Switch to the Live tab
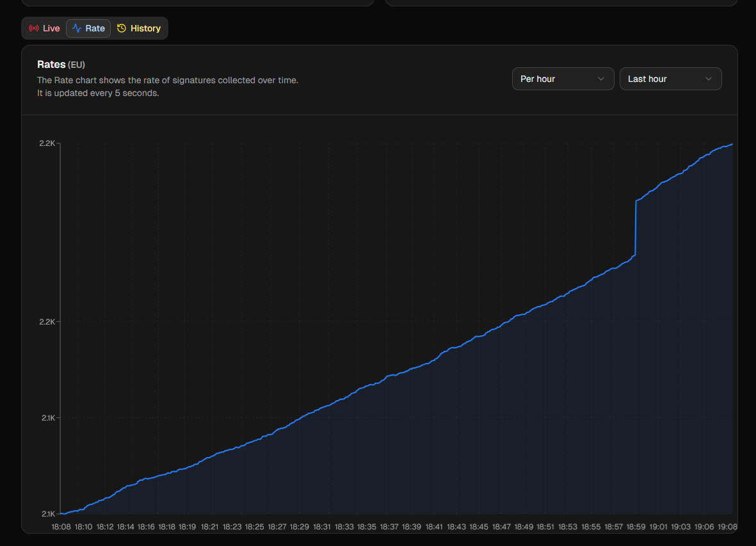Screen dimensions: 756x546 coord(44,28)
